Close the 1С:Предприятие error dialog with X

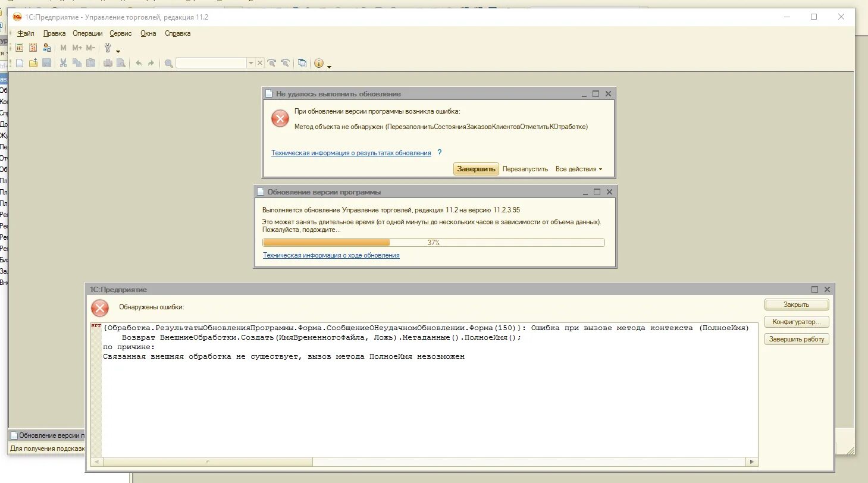[x=827, y=289]
